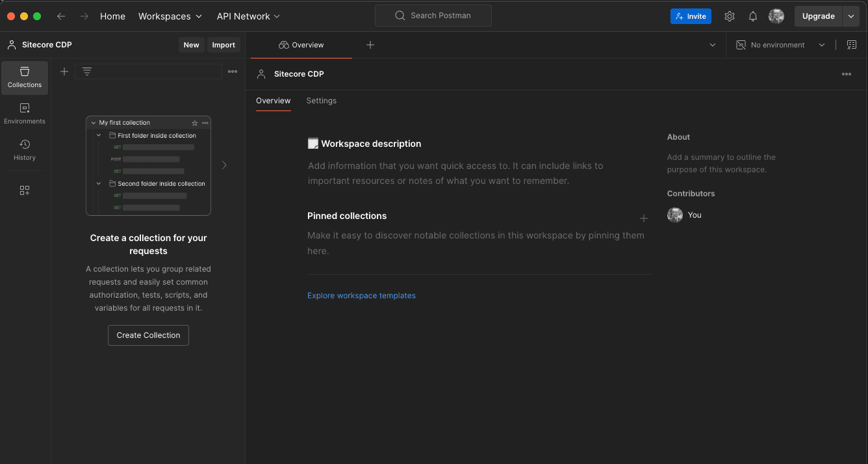This screenshot has width=868, height=464.
Task: Click the Import button
Action: [223, 45]
